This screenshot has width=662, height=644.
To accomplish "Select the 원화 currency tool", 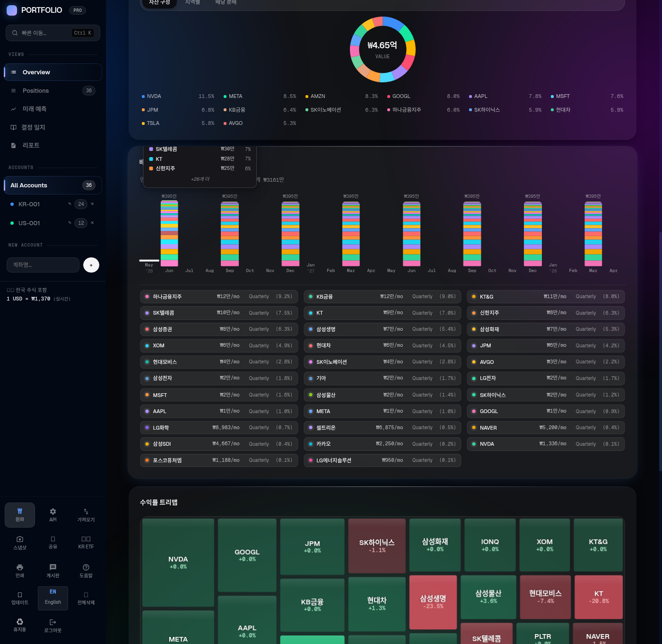I will (x=20, y=515).
